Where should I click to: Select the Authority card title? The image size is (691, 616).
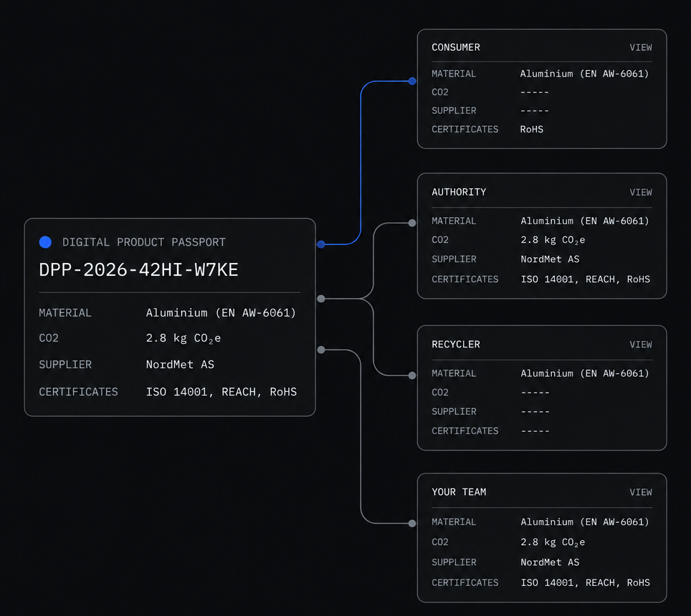coord(459,193)
